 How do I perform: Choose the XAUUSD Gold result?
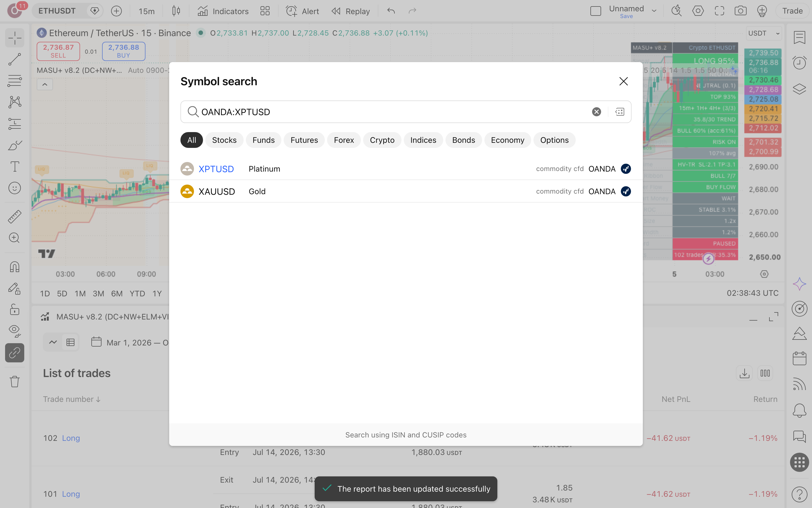(406, 191)
